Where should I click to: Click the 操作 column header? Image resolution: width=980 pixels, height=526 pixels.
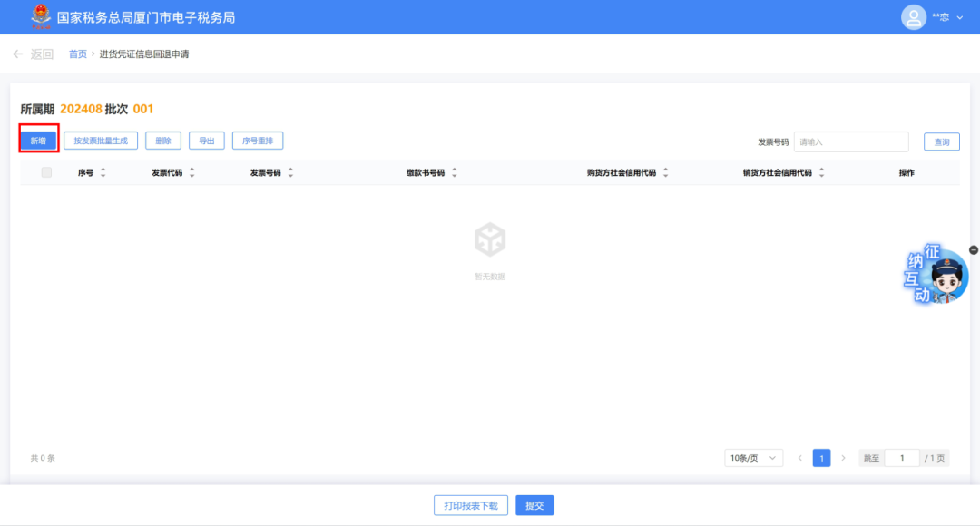pyautogui.click(x=906, y=172)
